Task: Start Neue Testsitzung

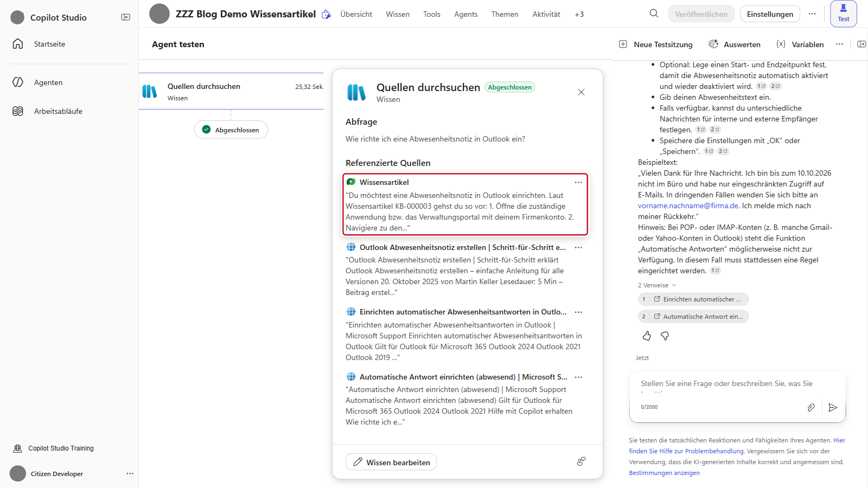Action: click(x=656, y=44)
